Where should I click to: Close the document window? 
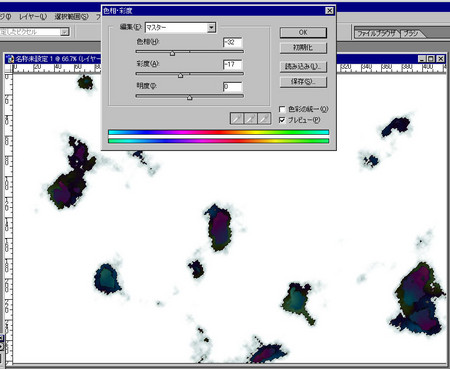(x=441, y=59)
